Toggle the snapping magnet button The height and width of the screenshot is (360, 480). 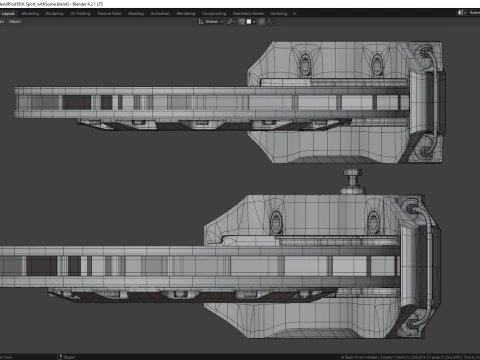coord(242,22)
